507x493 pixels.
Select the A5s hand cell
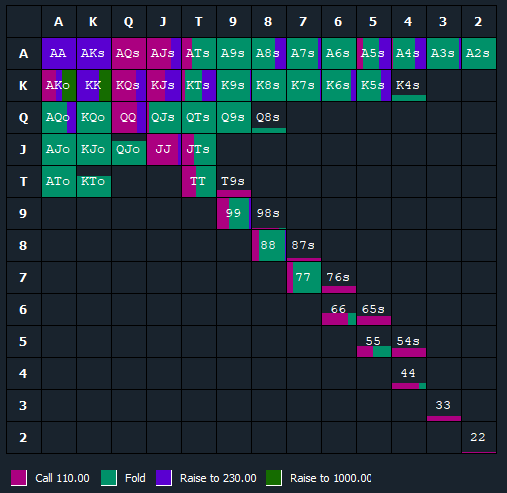pyautogui.click(x=374, y=53)
